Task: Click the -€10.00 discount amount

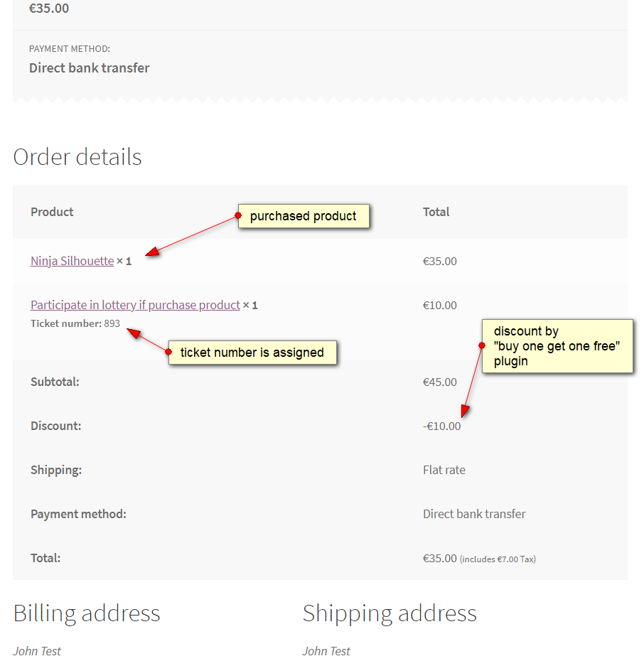Action: pyautogui.click(x=441, y=426)
